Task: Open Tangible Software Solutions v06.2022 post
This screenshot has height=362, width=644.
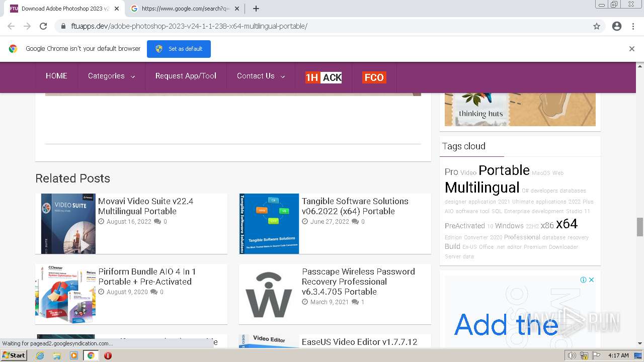Action: point(355,206)
